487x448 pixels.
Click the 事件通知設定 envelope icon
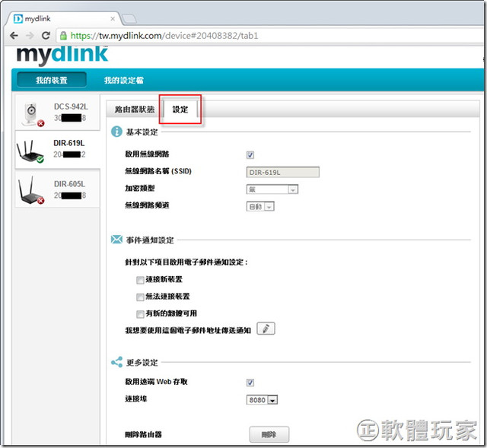point(116,240)
